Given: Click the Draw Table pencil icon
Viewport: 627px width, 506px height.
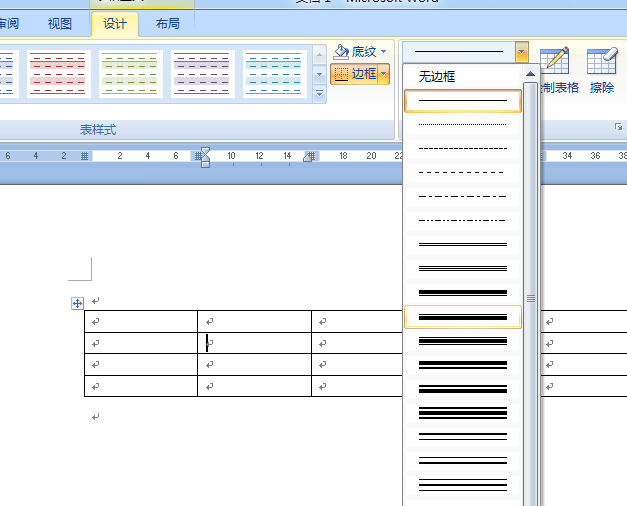Looking at the screenshot, I should [x=554, y=61].
